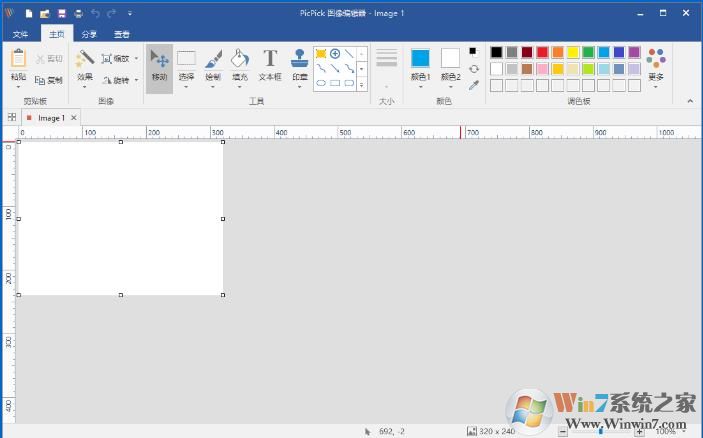
Task: Expand the Rotate dropdown
Action: 136,80
